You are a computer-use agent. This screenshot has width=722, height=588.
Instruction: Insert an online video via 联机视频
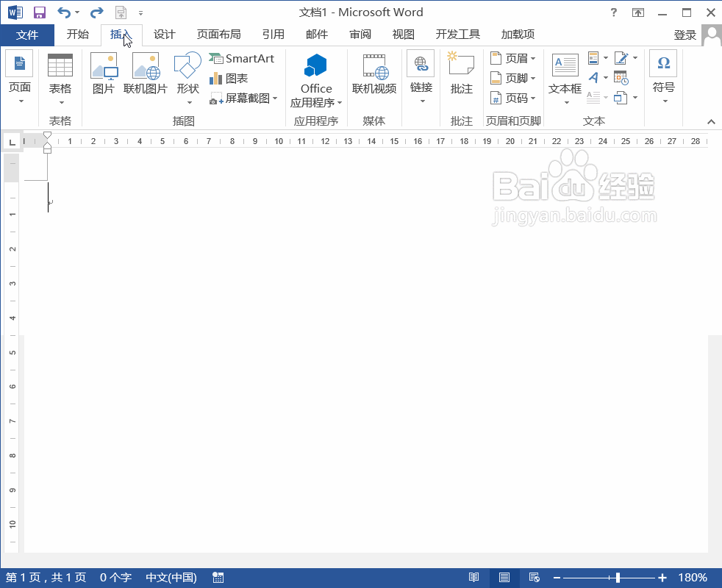(374, 73)
